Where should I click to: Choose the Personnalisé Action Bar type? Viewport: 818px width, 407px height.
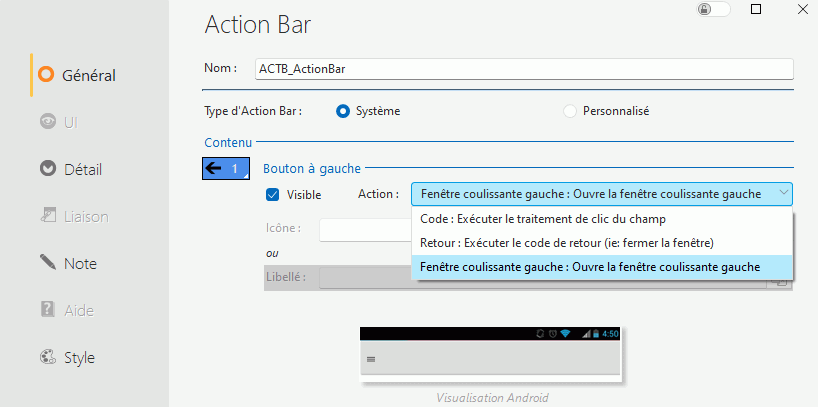click(x=570, y=111)
